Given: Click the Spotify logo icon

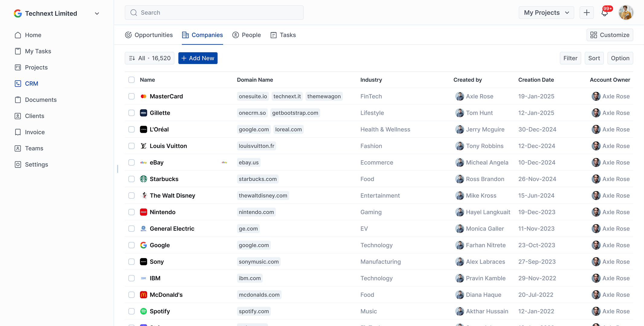Looking at the screenshot, I should (x=143, y=311).
